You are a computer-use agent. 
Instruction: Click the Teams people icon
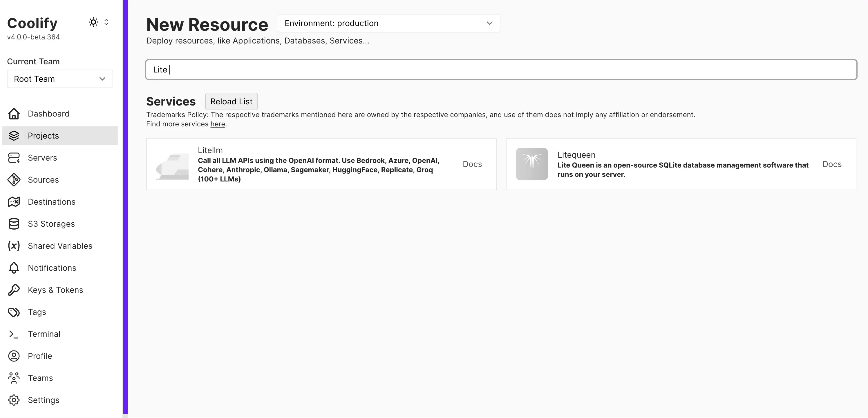pyautogui.click(x=14, y=378)
